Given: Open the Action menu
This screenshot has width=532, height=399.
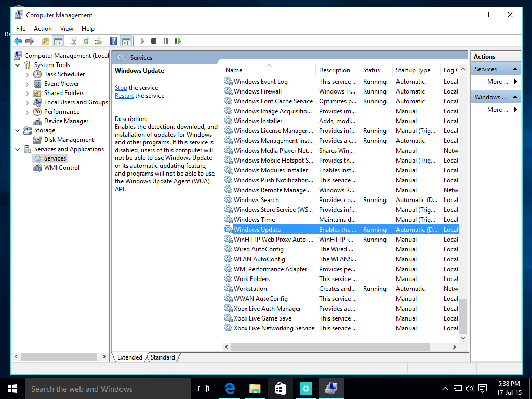Looking at the screenshot, I should pyautogui.click(x=43, y=29).
